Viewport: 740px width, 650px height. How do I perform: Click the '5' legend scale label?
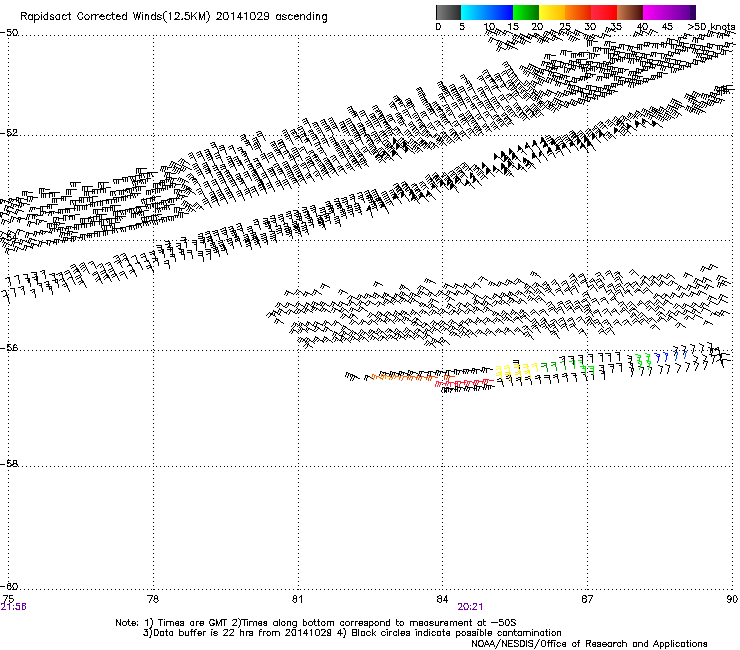tap(462, 27)
